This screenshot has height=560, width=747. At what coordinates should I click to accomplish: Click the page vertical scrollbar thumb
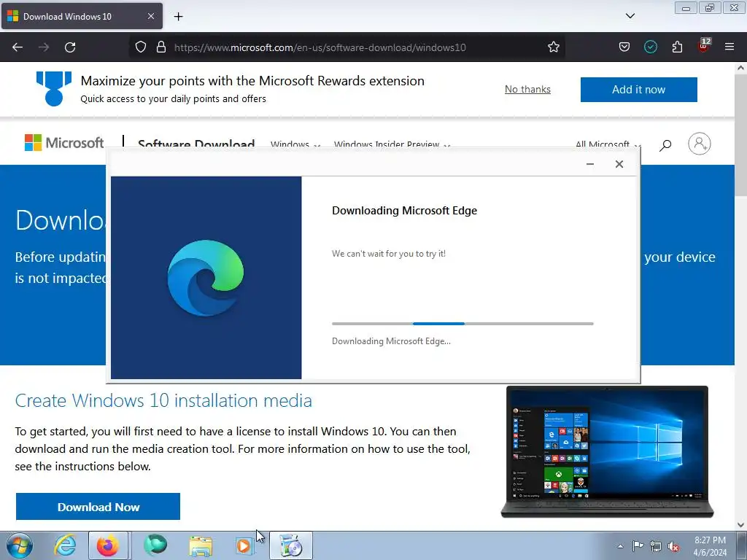pyautogui.click(x=740, y=135)
